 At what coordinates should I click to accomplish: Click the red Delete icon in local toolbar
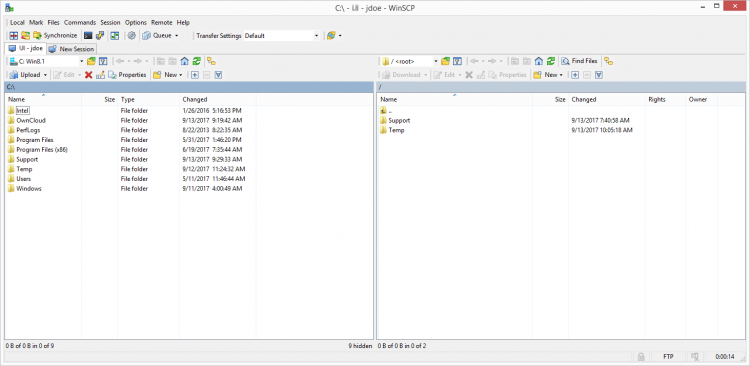click(x=88, y=75)
